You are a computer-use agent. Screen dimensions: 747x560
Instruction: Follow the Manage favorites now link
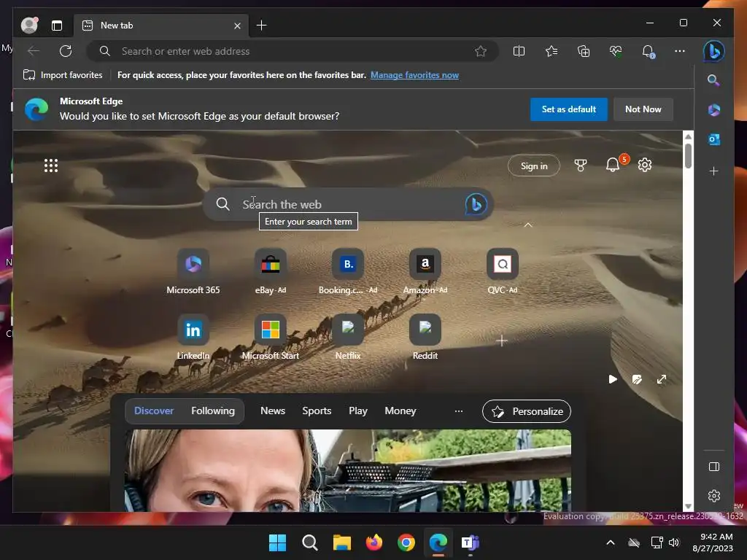tap(414, 75)
